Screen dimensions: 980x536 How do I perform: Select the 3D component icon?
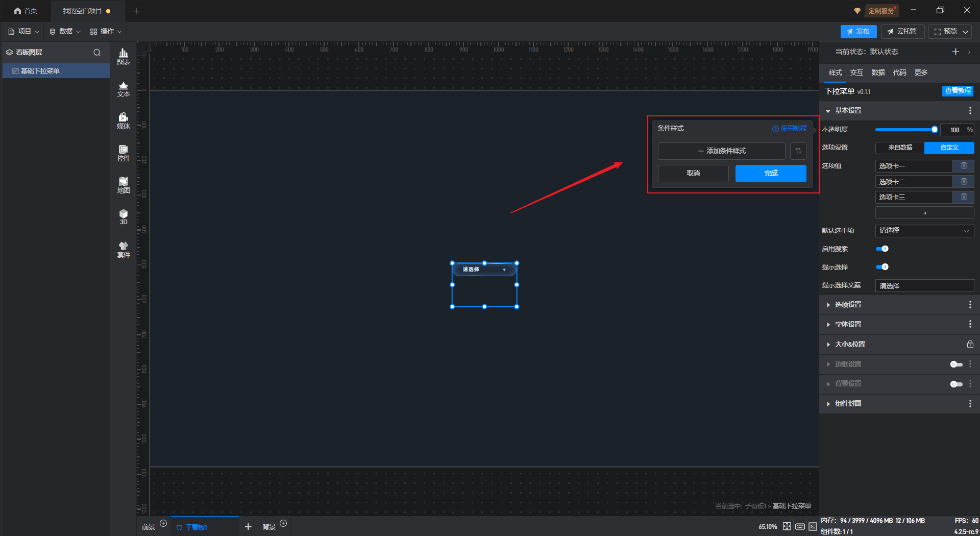pyautogui.click(x=124, y=217)
